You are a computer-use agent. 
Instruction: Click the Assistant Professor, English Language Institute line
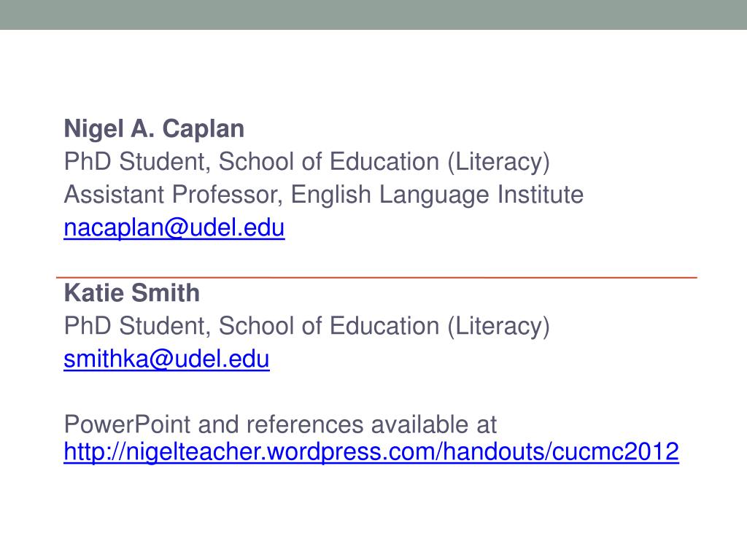tap(323, 195)
